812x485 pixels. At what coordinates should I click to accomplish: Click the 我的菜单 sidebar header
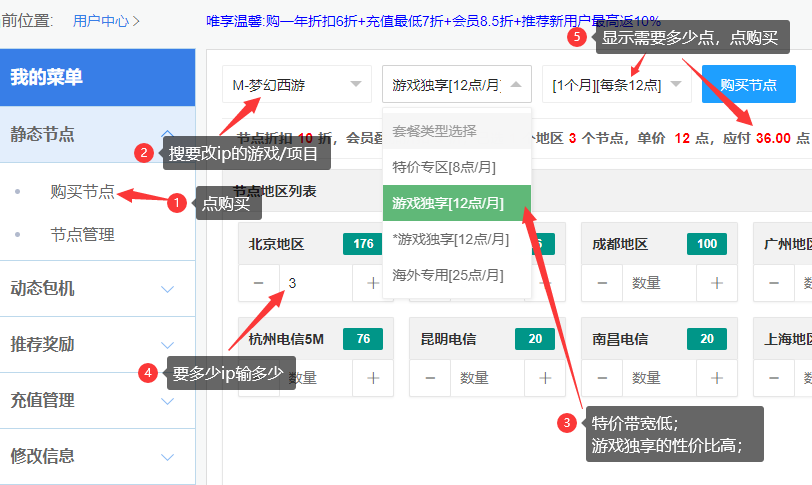point(97,78)
